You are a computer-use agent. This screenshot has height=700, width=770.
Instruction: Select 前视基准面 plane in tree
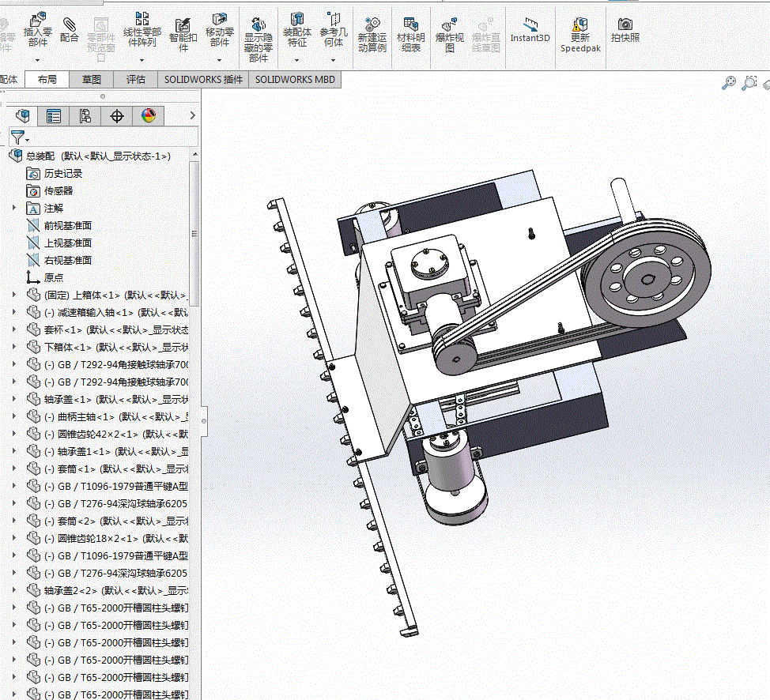click(67, 226)
